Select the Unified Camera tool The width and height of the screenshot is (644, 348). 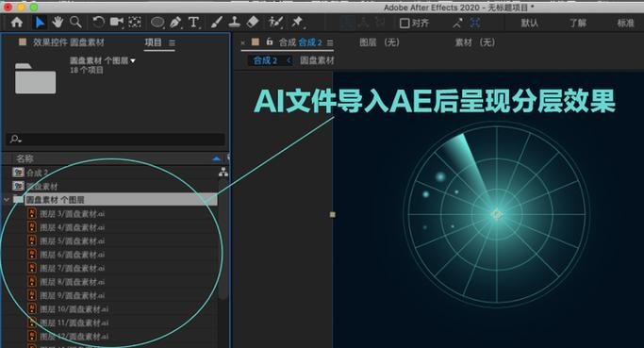(117, 23)
